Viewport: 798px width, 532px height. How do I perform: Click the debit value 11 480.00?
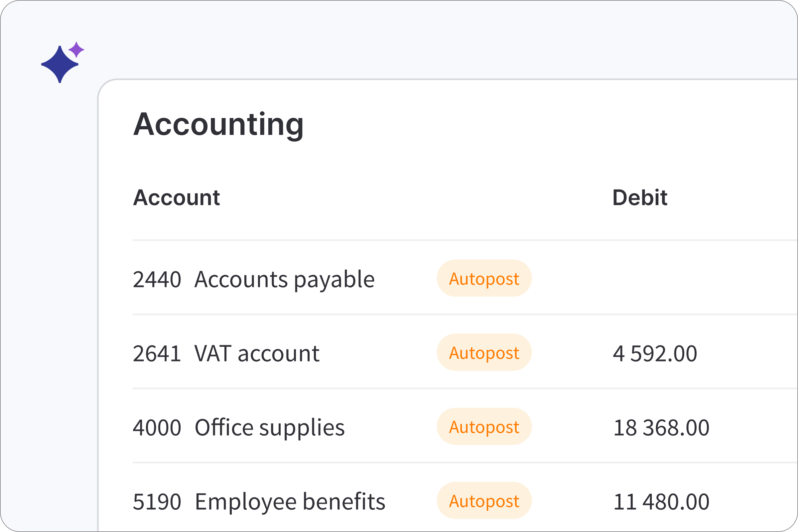click(662, 500)
